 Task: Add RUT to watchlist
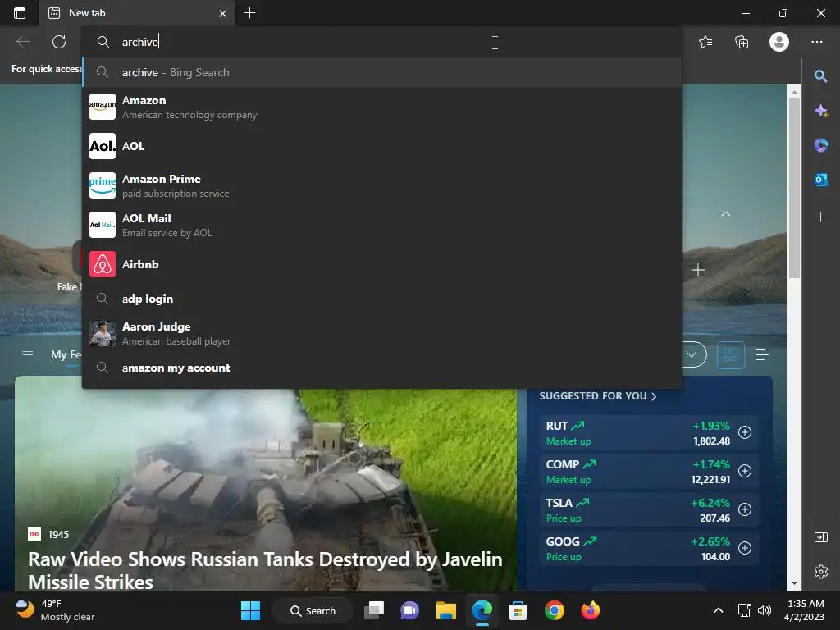click(x=745, y=432)
